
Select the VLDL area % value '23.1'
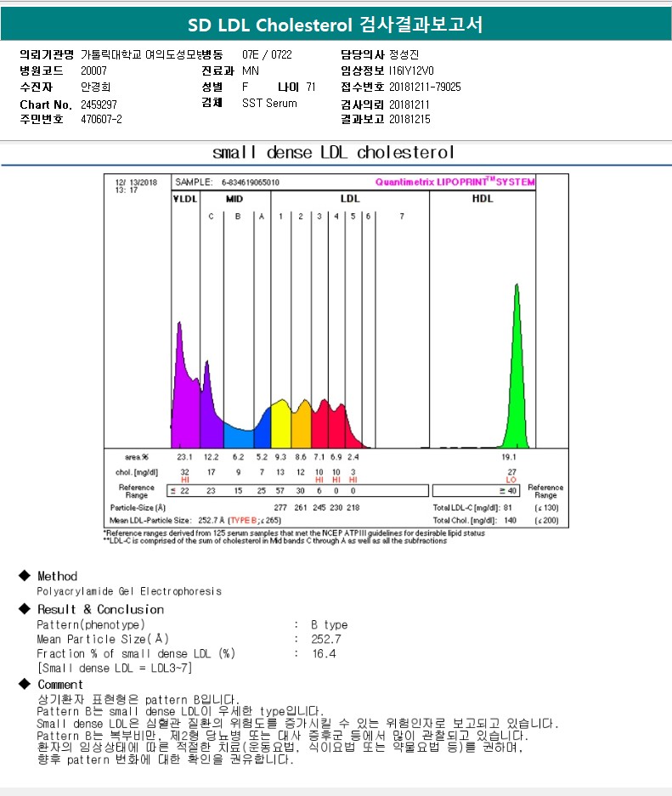point(184,457)
